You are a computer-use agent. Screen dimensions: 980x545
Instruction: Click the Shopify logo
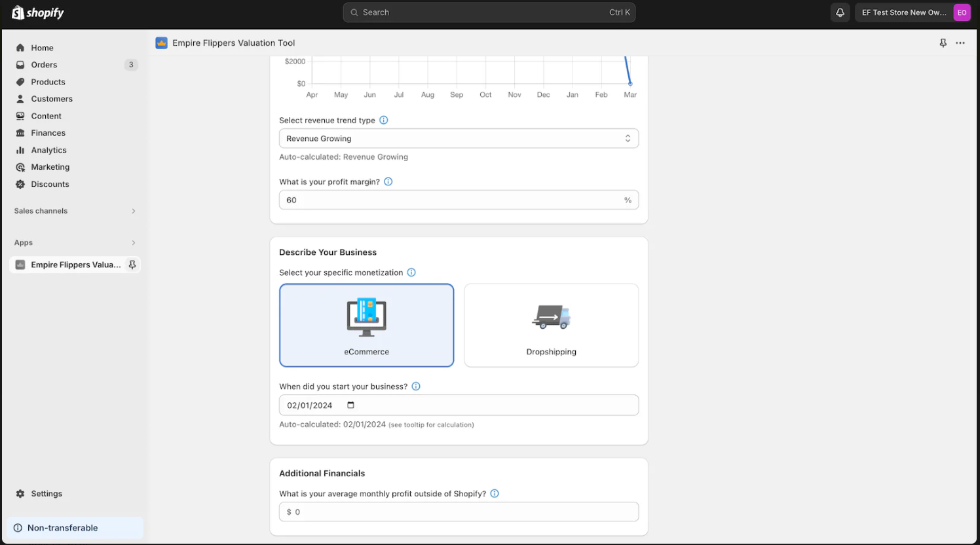coord(38,12)
